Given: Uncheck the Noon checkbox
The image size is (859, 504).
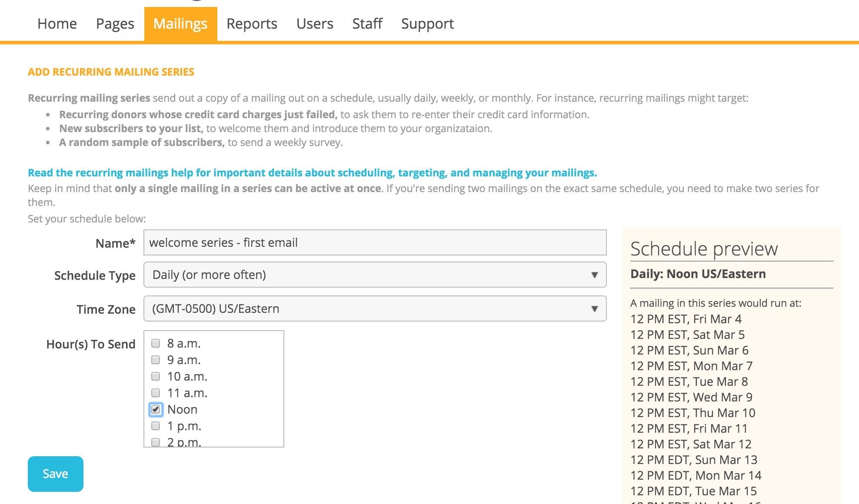Looking at the screenshot, I should 156,409.
